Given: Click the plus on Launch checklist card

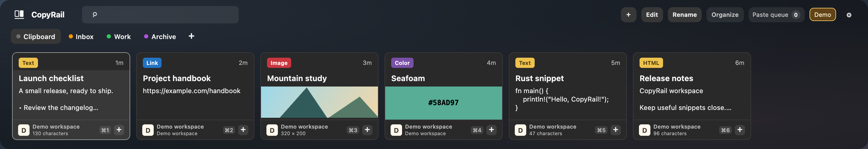Looking at the screenshot, I should 119,130.
